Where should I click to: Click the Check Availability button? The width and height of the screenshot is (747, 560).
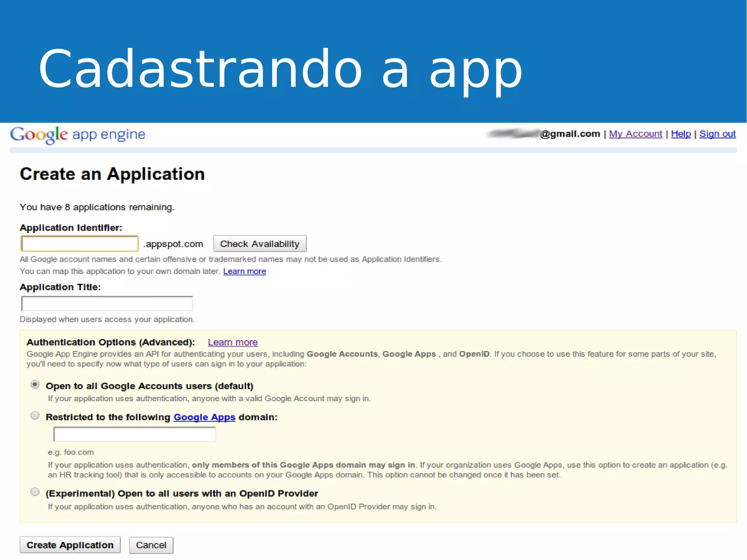coord(260,244)
